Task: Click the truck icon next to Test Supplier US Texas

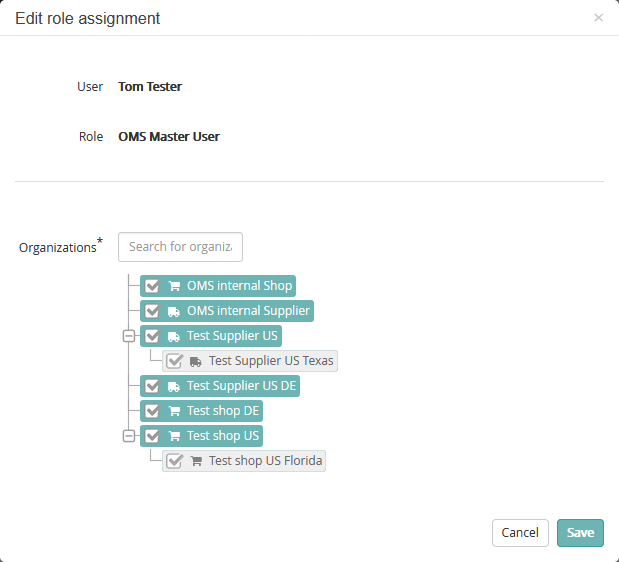Action: pyautogui.click(x=196, y=361)
